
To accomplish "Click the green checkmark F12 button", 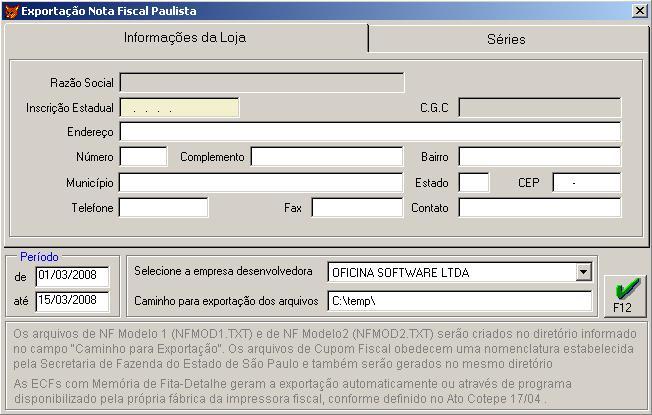I will click(625, 296).
